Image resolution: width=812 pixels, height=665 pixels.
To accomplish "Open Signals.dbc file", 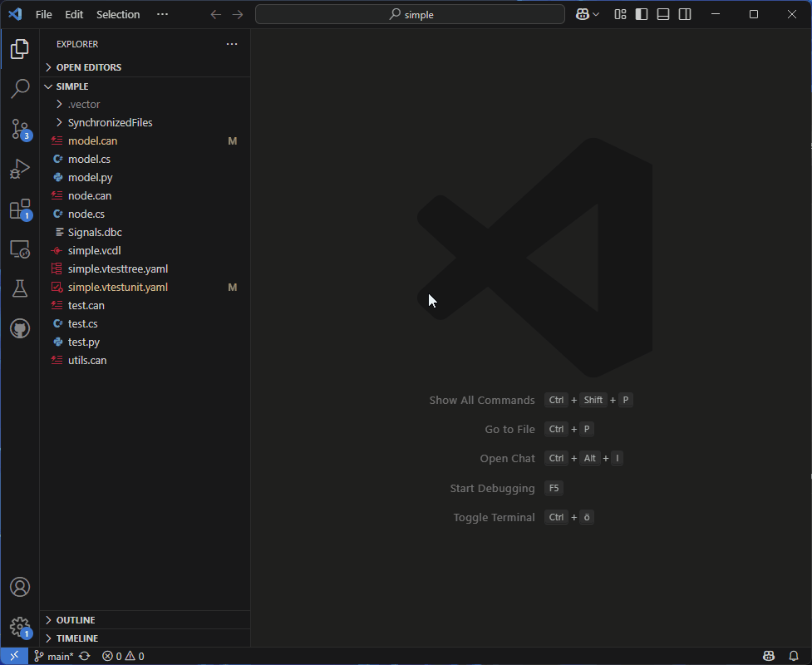I will (x=145, y=233).
